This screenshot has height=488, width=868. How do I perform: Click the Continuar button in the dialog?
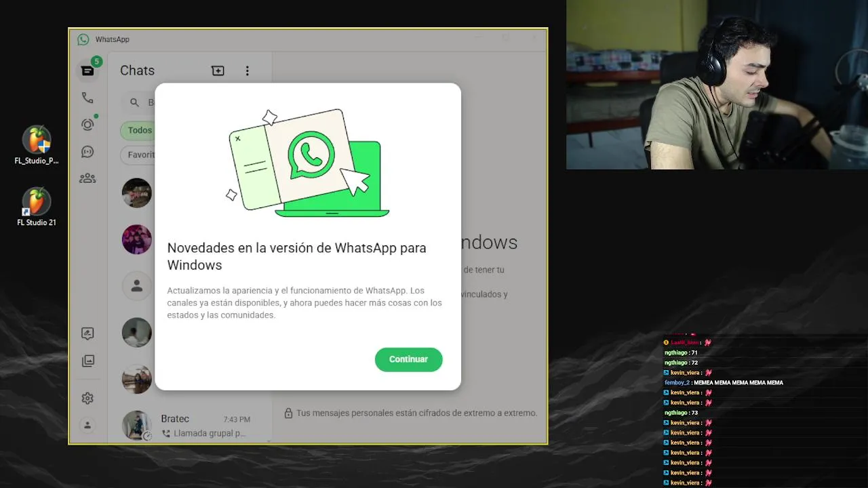408,359
